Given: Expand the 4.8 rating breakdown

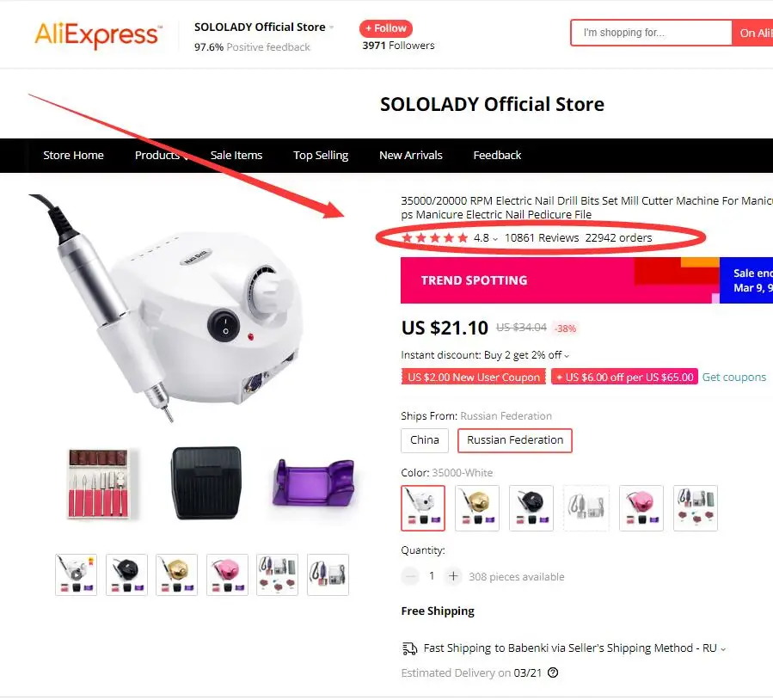Looking at the screenshot, I should click(495, 238).
